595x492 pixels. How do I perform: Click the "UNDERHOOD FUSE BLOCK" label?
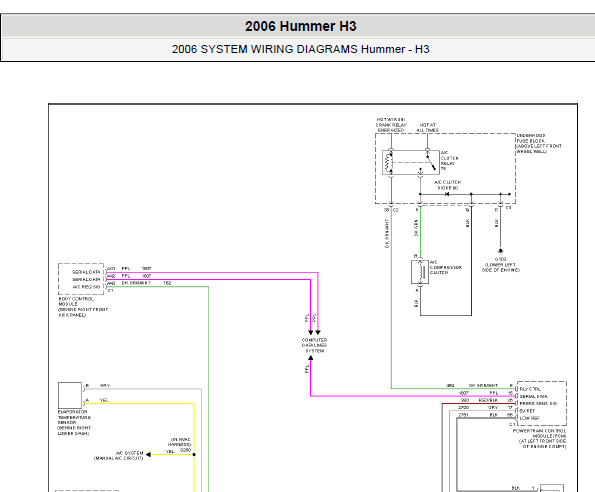click(x=530, y=138)
